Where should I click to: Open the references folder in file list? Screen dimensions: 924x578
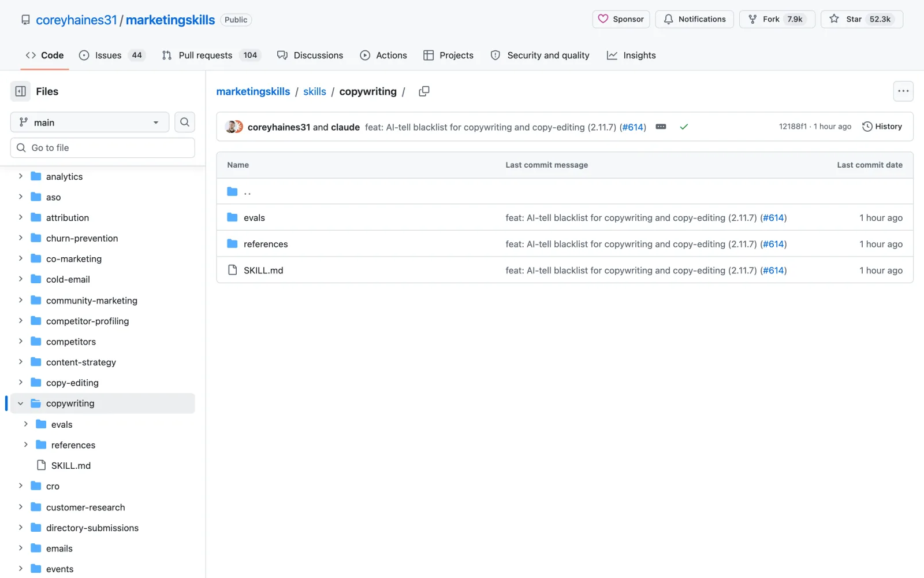(266, 244)
